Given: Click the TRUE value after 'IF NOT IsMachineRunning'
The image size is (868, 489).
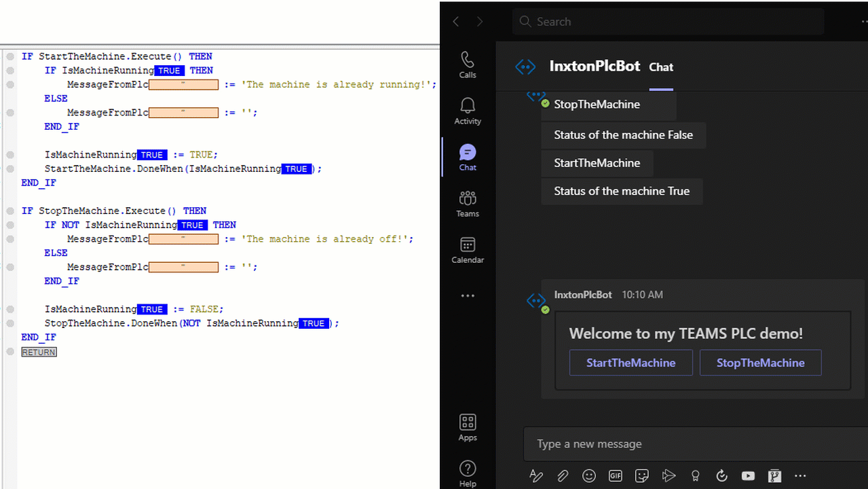Looking at the screenshot, I should (x=193, y=225).
